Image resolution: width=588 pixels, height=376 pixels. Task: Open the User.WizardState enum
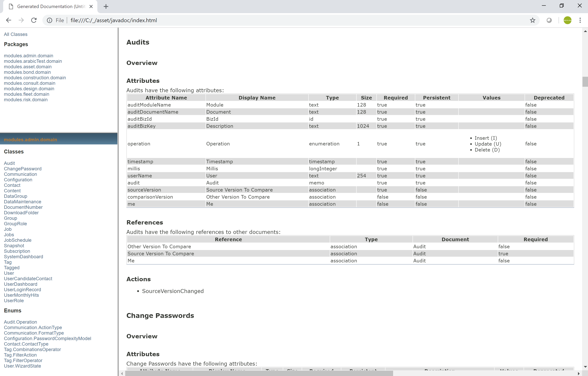(x=22, y=366)
